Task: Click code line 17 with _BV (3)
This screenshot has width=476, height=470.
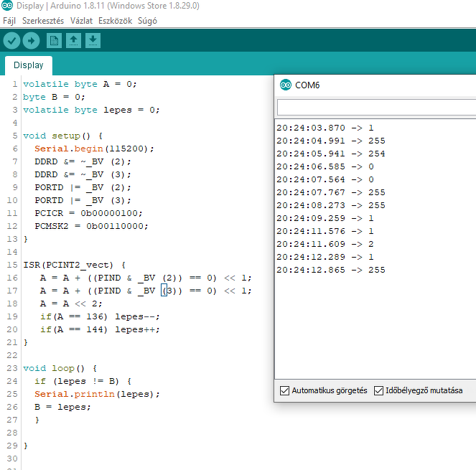Action: click(x=146, y=291)
